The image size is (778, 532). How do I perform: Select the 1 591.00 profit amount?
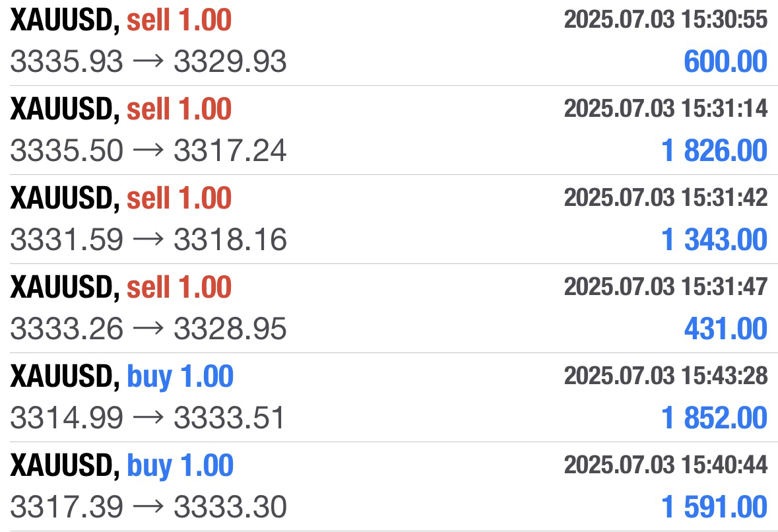tap(715, 507)
